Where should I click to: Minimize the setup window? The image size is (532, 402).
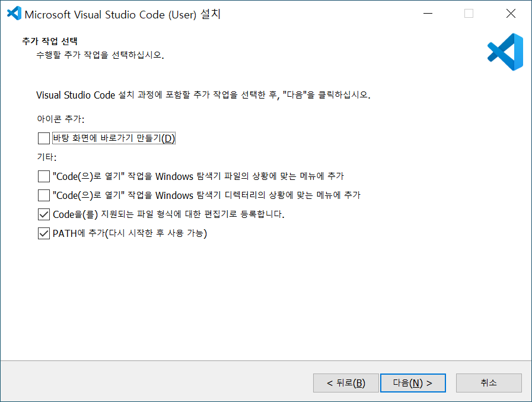click(428, 14)
